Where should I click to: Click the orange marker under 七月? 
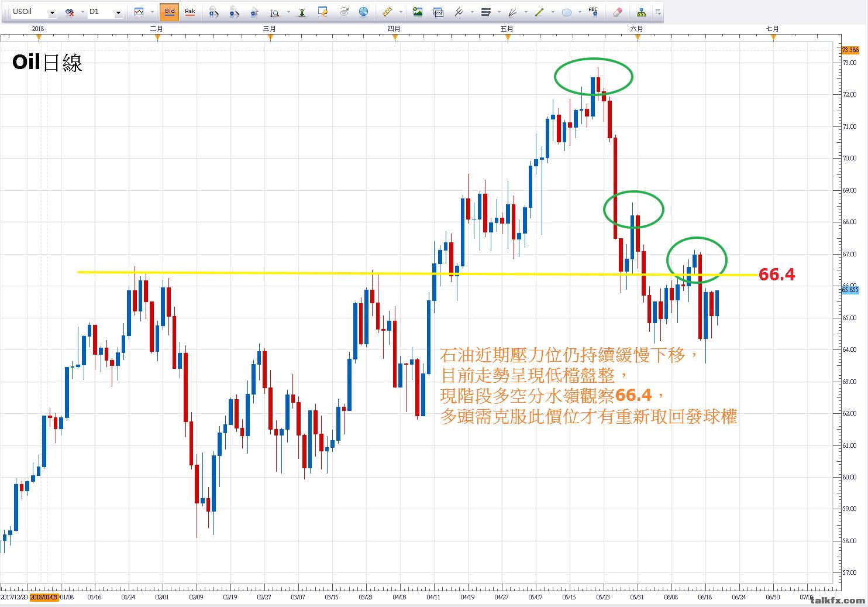pyautogui.click(x=774, y=37)
